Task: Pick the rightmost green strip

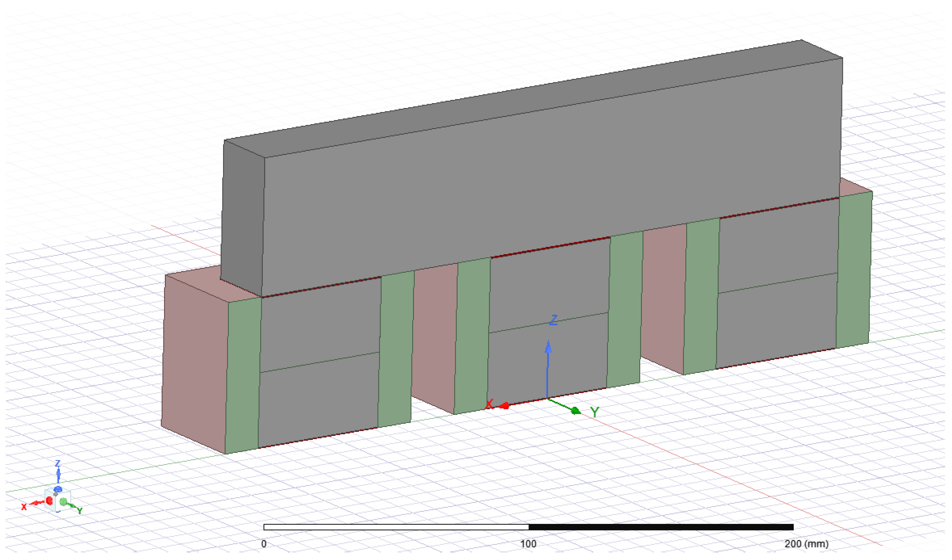Action: pyautogui.click(x=854, y=270)
